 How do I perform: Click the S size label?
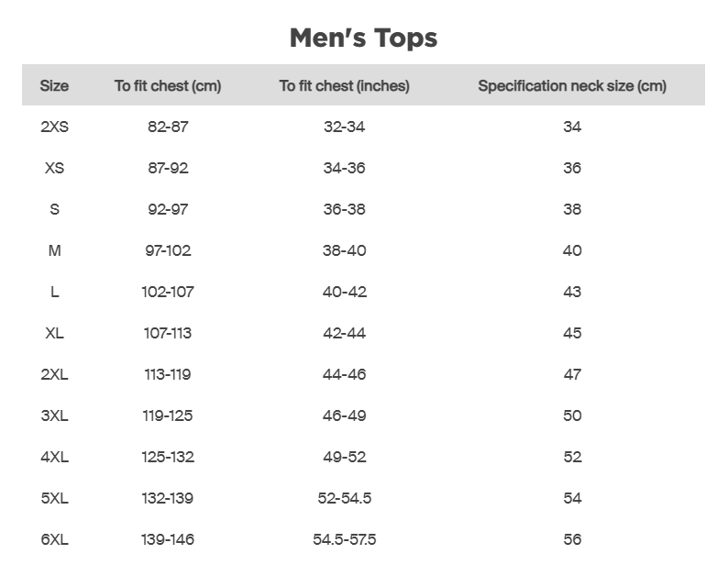pyautogui.click(x=54, y=209)
